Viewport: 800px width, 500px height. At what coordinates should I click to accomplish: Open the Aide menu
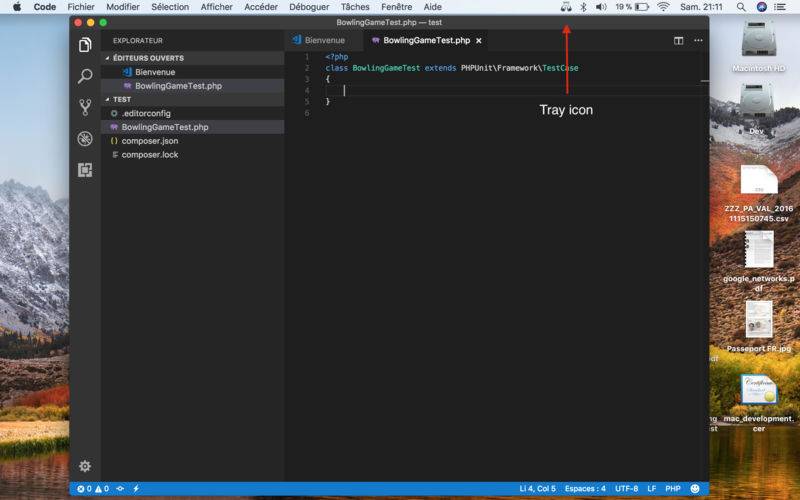click(433, 7)
